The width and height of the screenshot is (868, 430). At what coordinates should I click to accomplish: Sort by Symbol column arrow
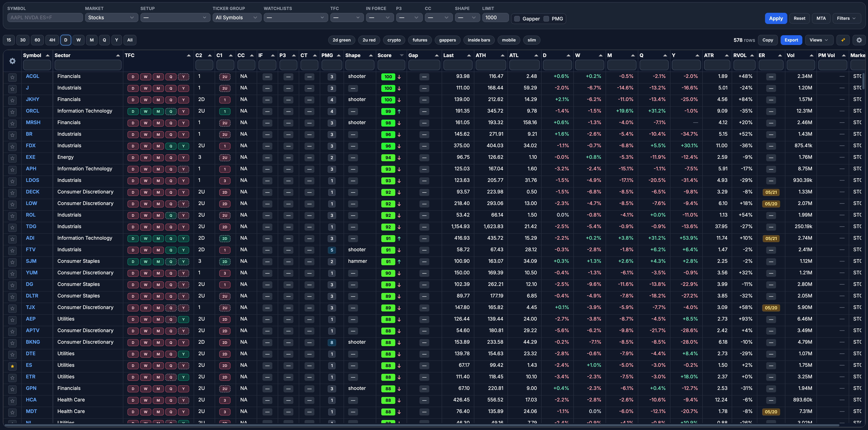point(47,55)
